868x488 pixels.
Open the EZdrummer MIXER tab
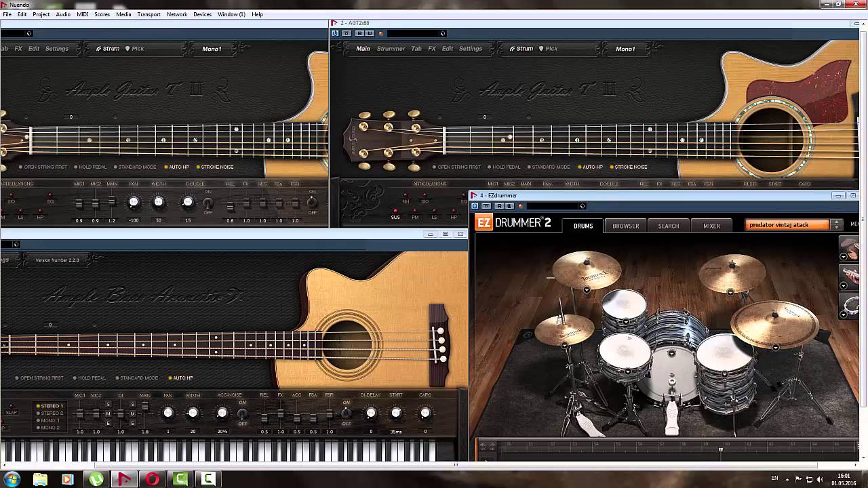pyautogui.click(x=711, y=226)
